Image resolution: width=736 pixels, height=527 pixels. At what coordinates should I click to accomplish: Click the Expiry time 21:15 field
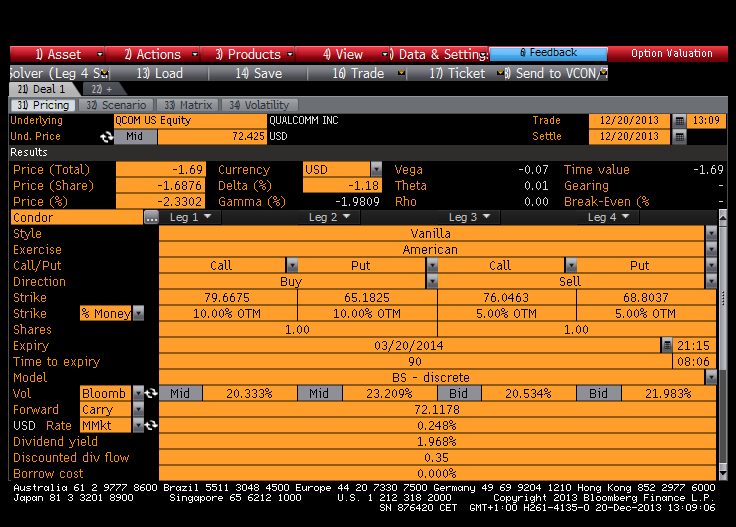(694, 346)
